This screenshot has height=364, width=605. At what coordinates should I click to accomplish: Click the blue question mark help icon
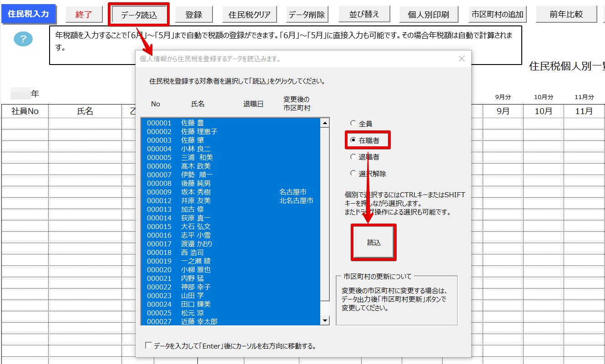(23, 40)
